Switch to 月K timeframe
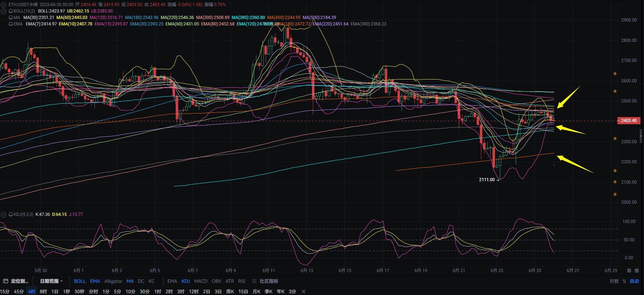This screenshot has width=644, height=295. click(x=256, y=291)
